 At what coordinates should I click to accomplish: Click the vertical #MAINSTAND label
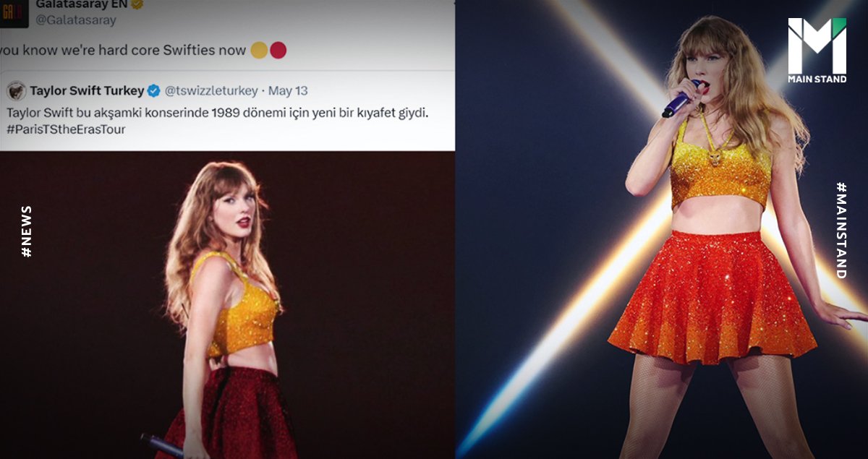841,230
